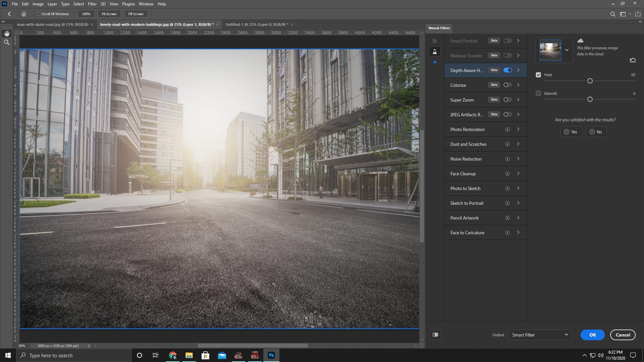Open the beta filters flask icon
This screenshot has width=644, height=362.
click(x=435, y=52)
